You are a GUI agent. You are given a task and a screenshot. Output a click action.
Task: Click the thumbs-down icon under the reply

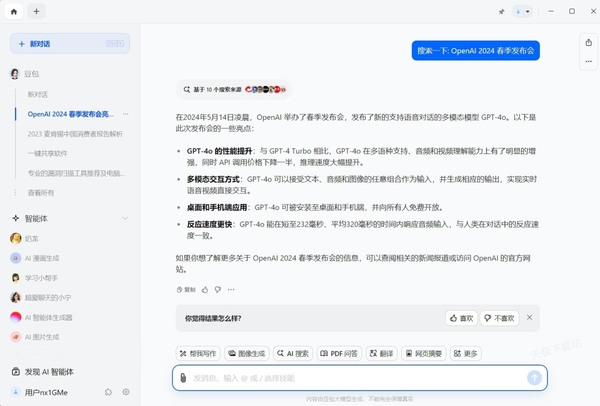click(x=218, y=289)
